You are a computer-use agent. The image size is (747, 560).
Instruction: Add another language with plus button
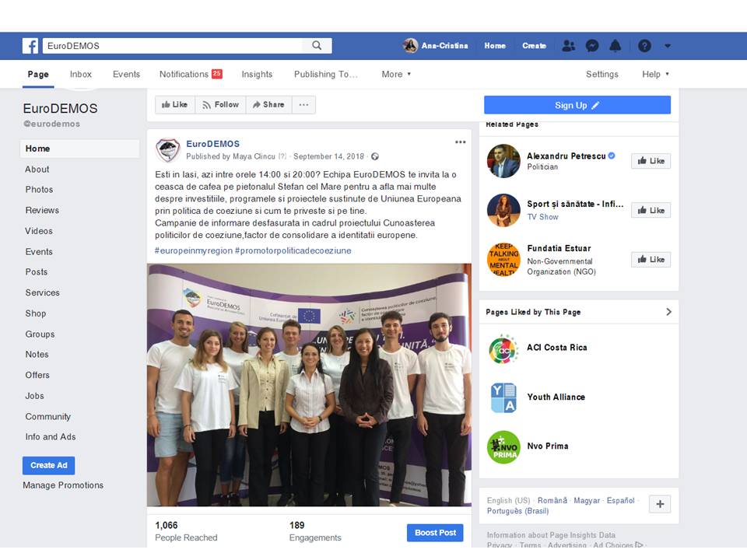(660, 504)
